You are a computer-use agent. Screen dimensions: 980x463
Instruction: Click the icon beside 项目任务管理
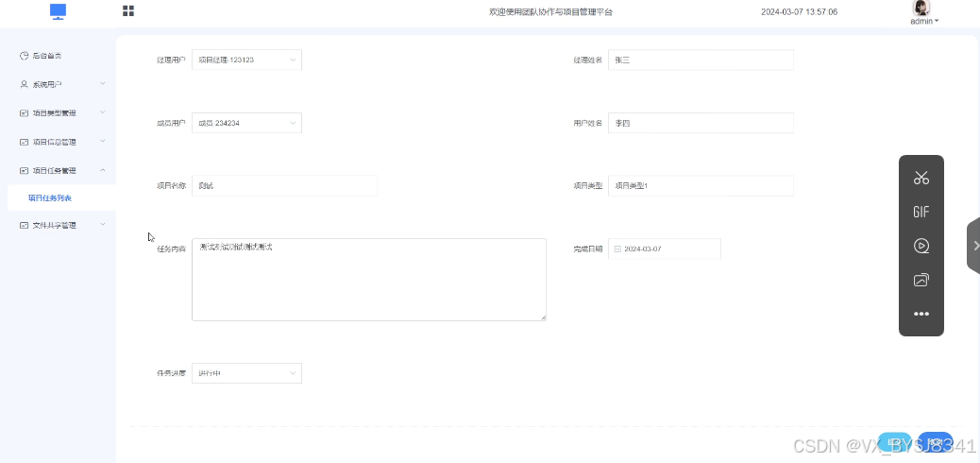[x=24, y=170]
